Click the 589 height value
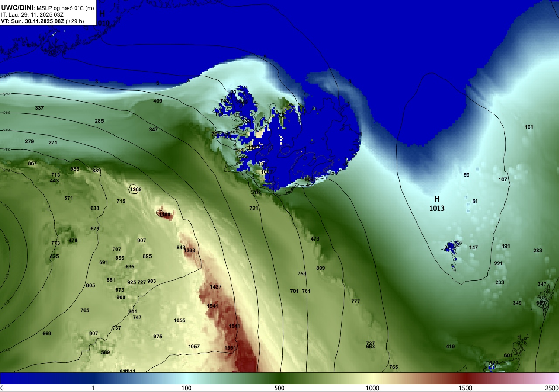 tap(105, 352)
